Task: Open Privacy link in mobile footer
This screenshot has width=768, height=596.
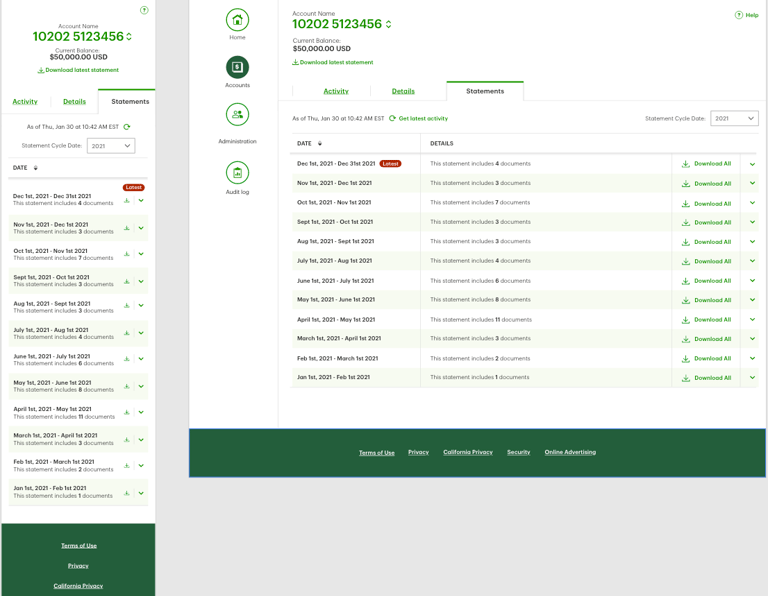Action: tap(78, 566)
